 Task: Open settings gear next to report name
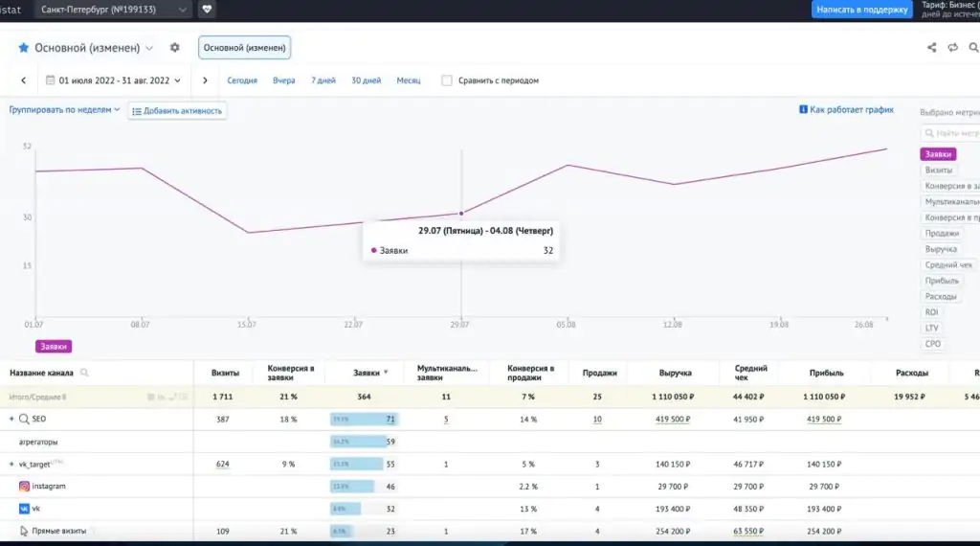[175, 48]
